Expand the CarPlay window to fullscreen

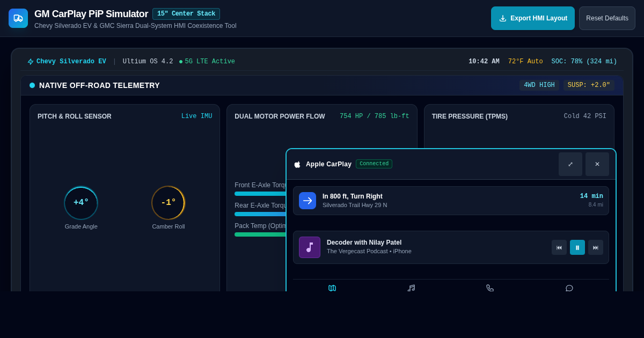pos(570,164)
